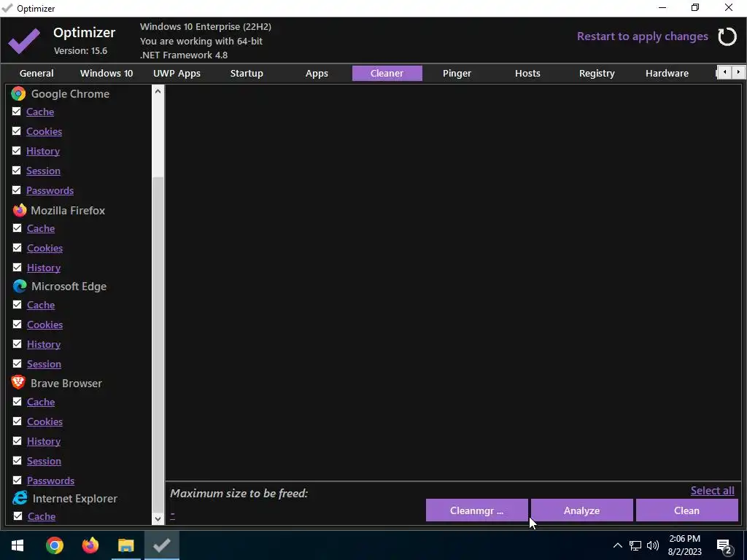Click the Clean button

[687, 510]
